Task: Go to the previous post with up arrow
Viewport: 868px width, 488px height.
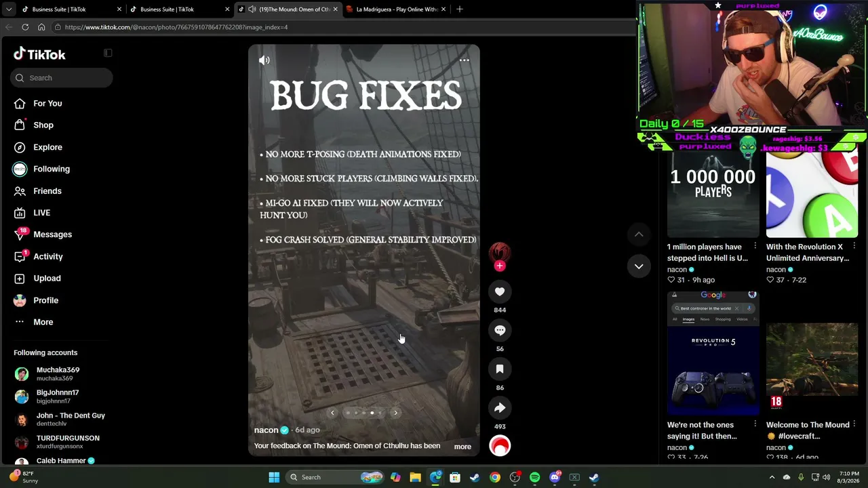Action: (x=639, y=235)
